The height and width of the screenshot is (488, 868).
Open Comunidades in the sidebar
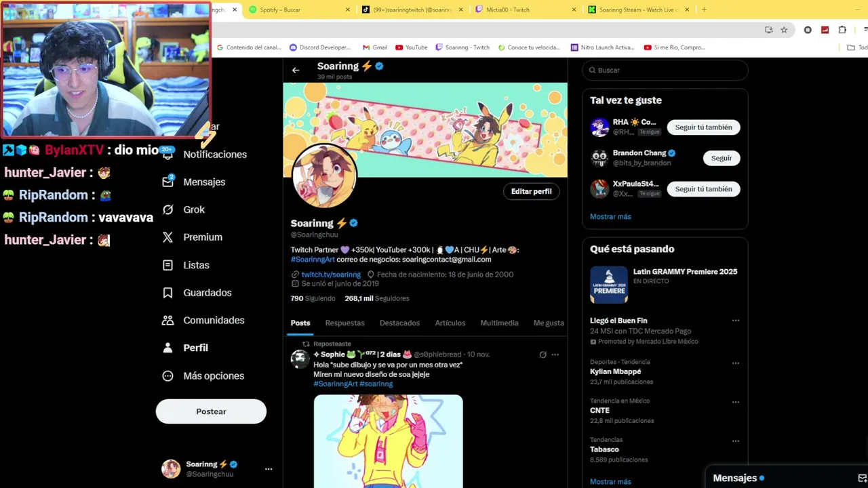[203, 320]
